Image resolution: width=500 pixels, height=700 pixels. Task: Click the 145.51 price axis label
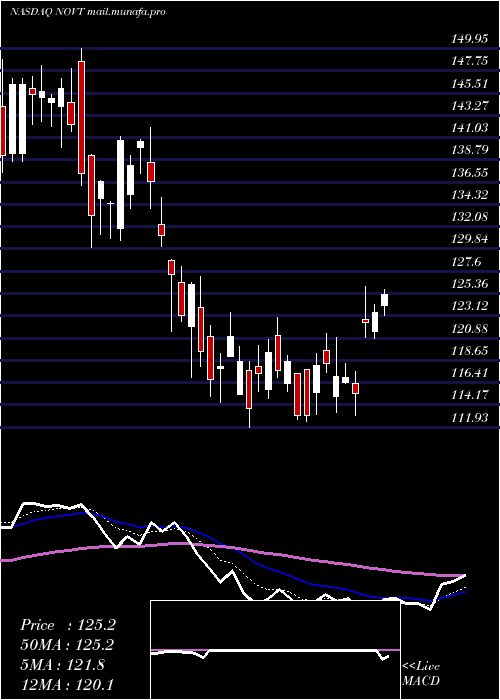(x=470, y=83)
